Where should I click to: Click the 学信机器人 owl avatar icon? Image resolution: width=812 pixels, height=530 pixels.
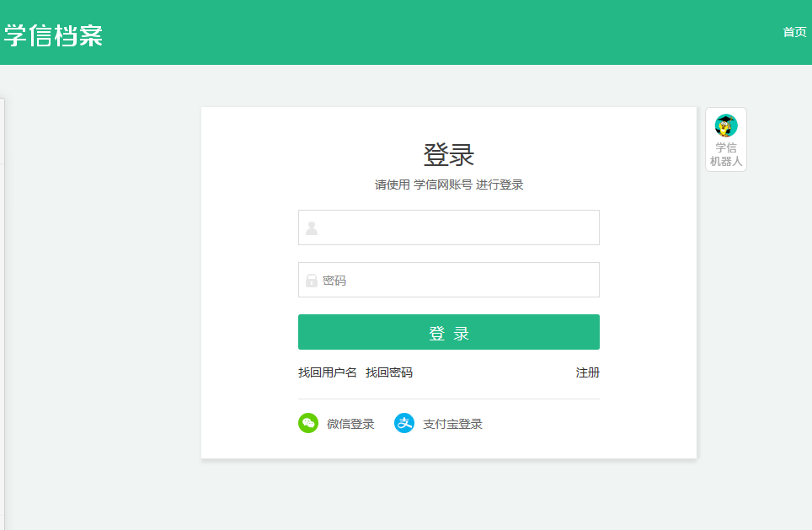click(725, 126)
